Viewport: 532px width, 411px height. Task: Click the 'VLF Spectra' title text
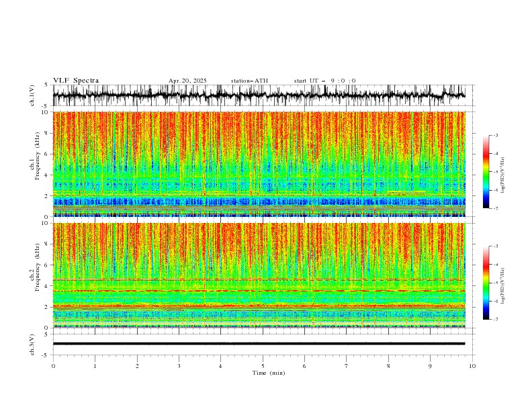coord(76,81)
